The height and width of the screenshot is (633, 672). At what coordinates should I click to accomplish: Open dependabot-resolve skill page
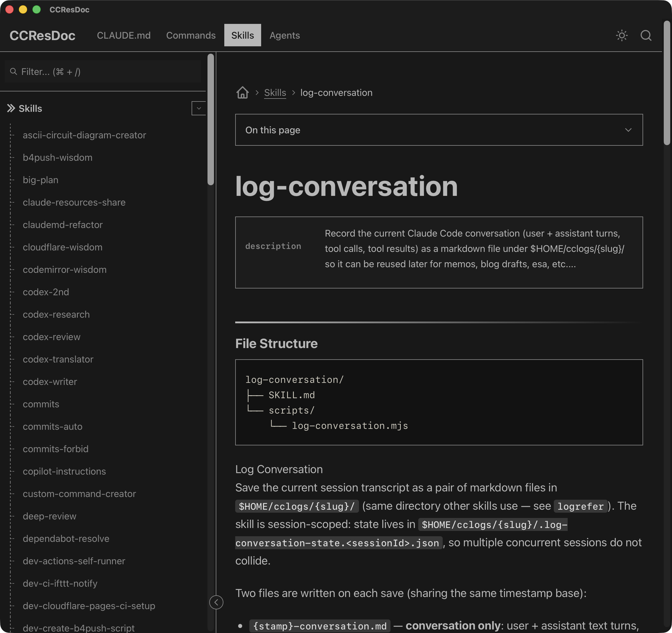(x=66, y=539)
